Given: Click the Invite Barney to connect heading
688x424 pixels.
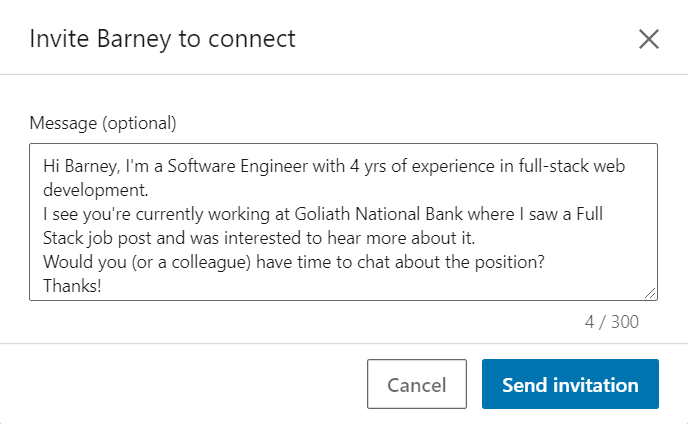Looking at the screenshot, I should pos(162,39).
